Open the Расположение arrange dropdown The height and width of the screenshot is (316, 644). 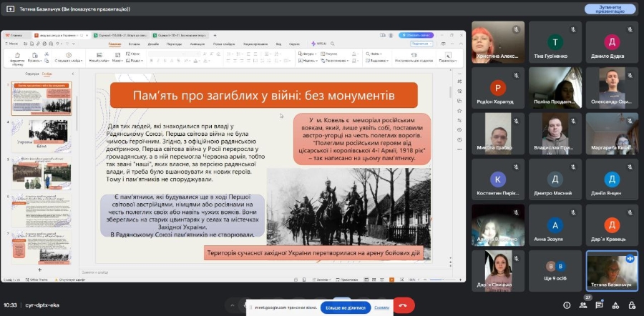[334, 60]
